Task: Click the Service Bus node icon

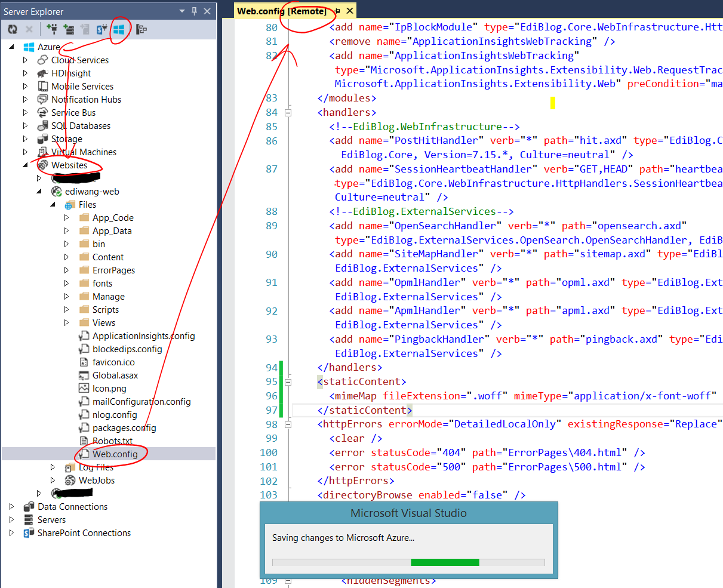Action: (x=42, y=112)
